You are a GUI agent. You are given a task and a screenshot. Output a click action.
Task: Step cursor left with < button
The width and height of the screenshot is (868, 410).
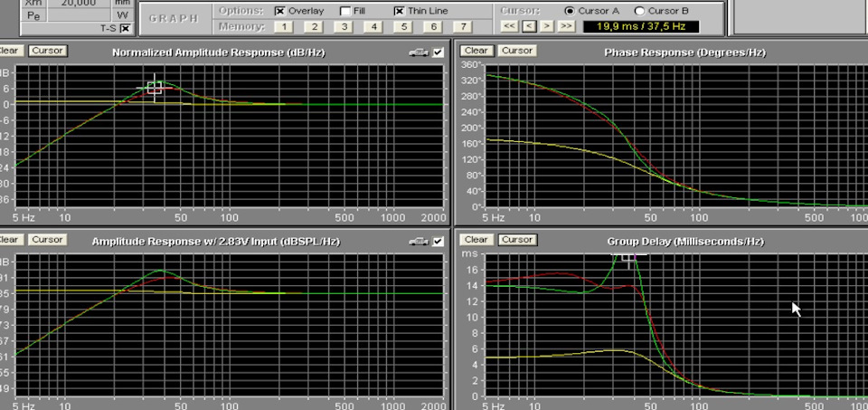point(529,26)
